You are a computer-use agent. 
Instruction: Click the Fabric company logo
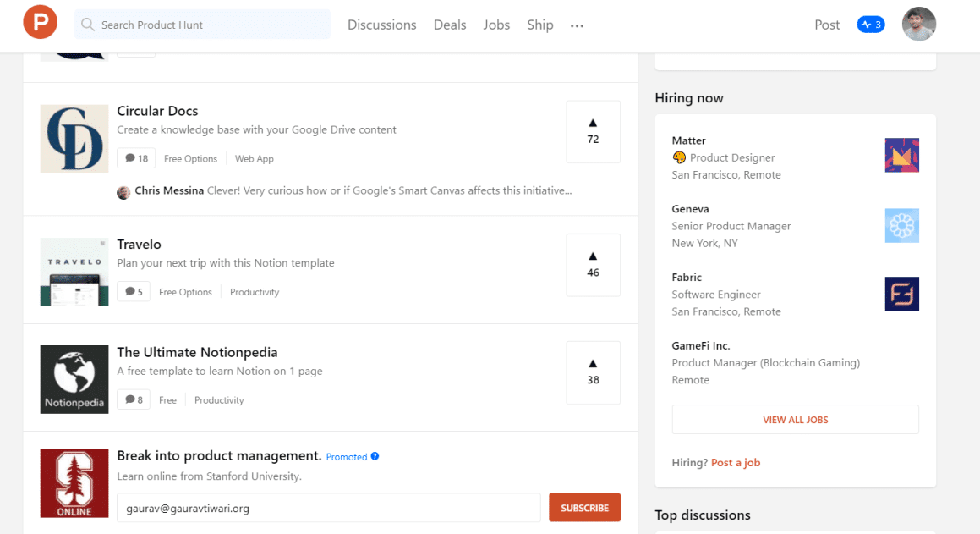coord(901,294)
